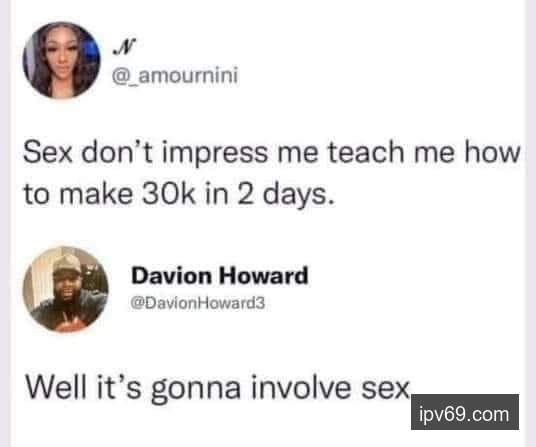The image size is (536, 447).
Task: Open the @DavionHoward3 handle link
Action: coord(198,303)
